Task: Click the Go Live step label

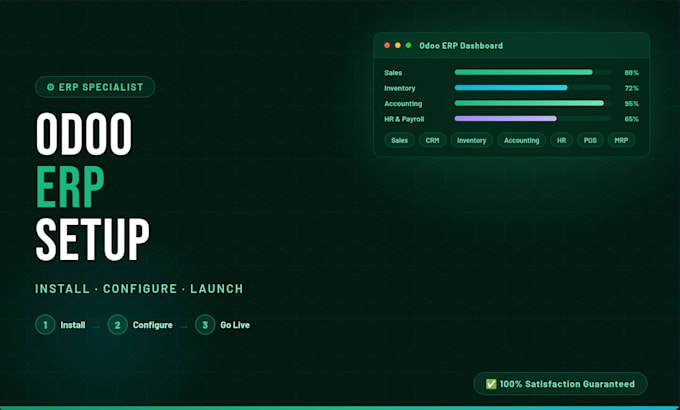Action: [x=235, y=325]
